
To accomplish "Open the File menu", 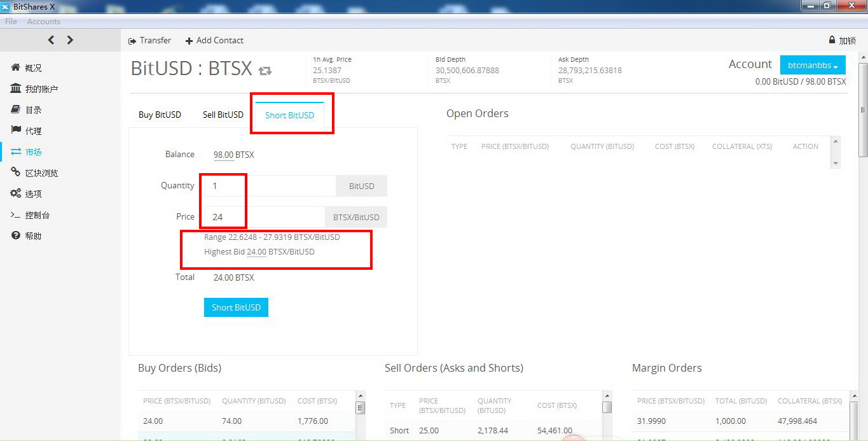I will tap(11, 22).
